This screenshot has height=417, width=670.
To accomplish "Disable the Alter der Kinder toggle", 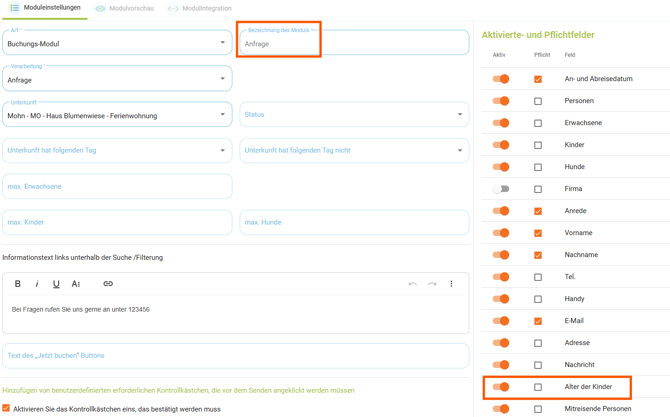I will (x=501, y=387).
